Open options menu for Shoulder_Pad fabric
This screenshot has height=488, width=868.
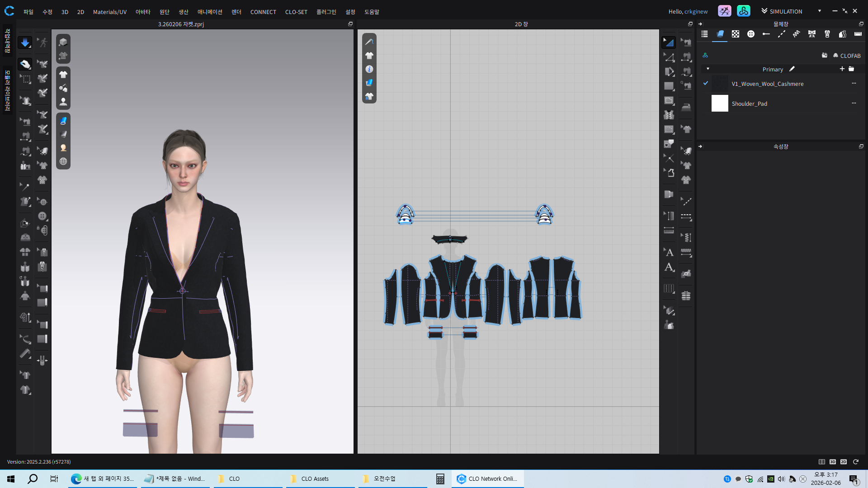[x=854, y=103]
